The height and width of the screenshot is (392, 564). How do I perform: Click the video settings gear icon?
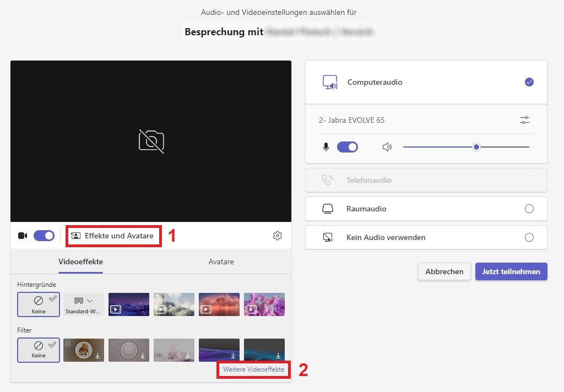278,236
